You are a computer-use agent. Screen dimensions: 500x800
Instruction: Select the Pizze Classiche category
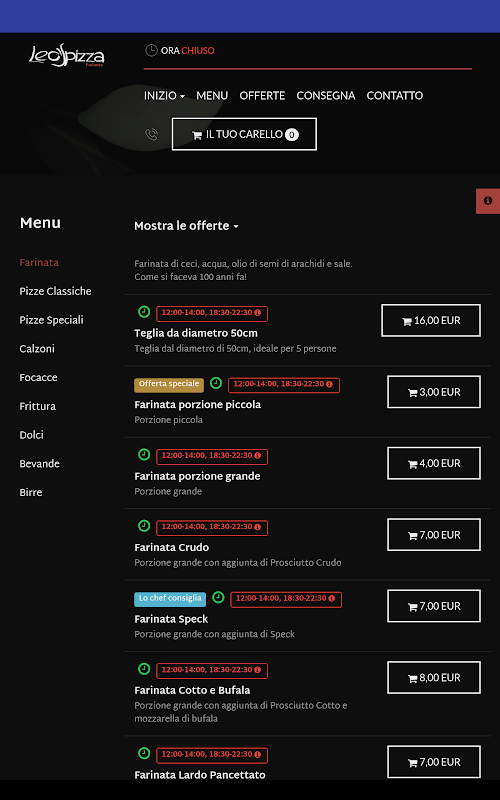click(x=55, y=291)
